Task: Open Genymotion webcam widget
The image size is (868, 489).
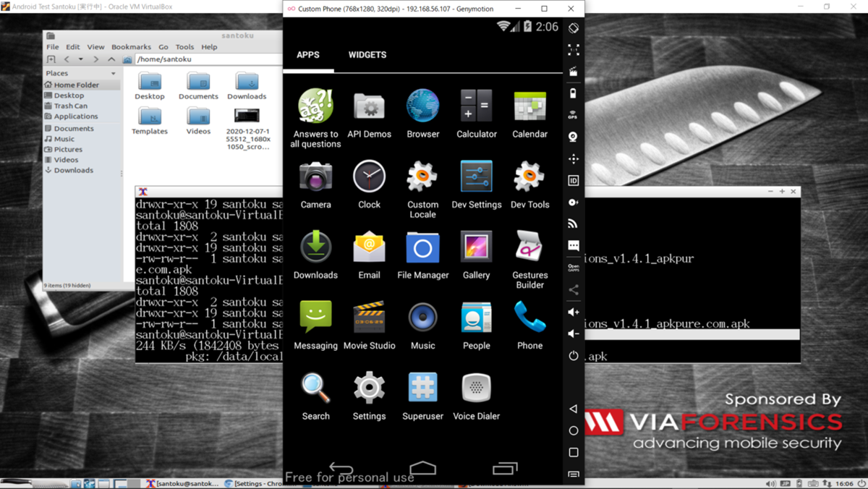Action: pyautogui.click(x=574, y=137)
